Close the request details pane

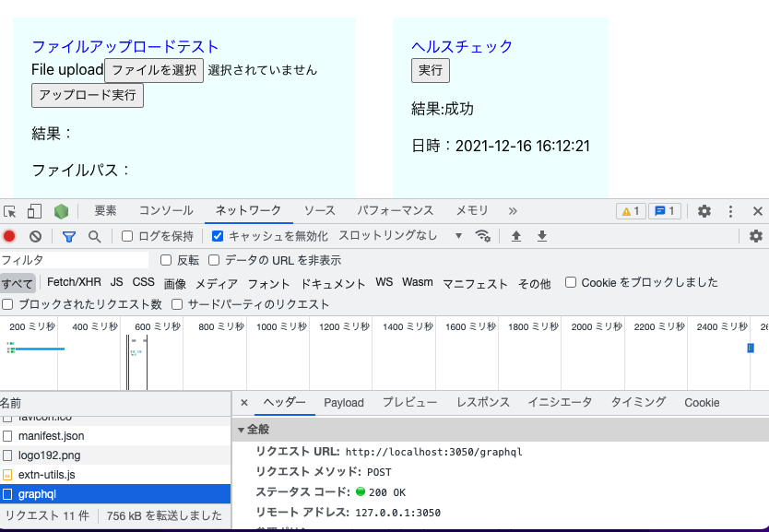(244, 403)
